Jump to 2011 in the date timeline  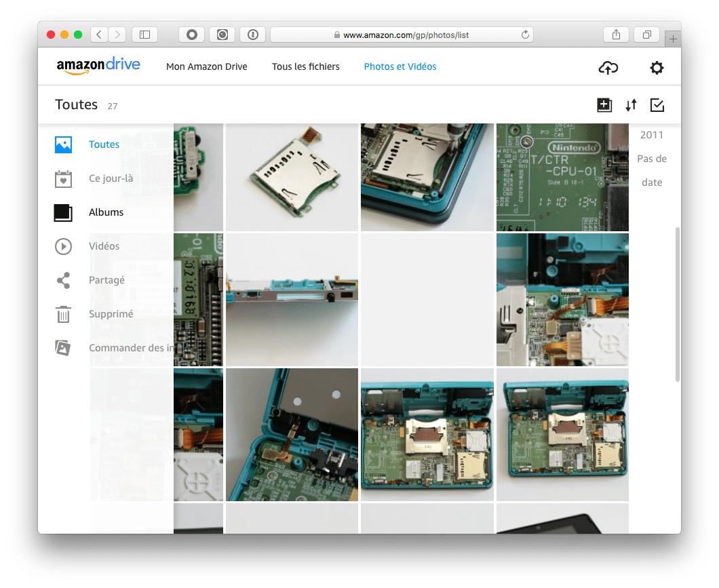click(x=652, y=135)
